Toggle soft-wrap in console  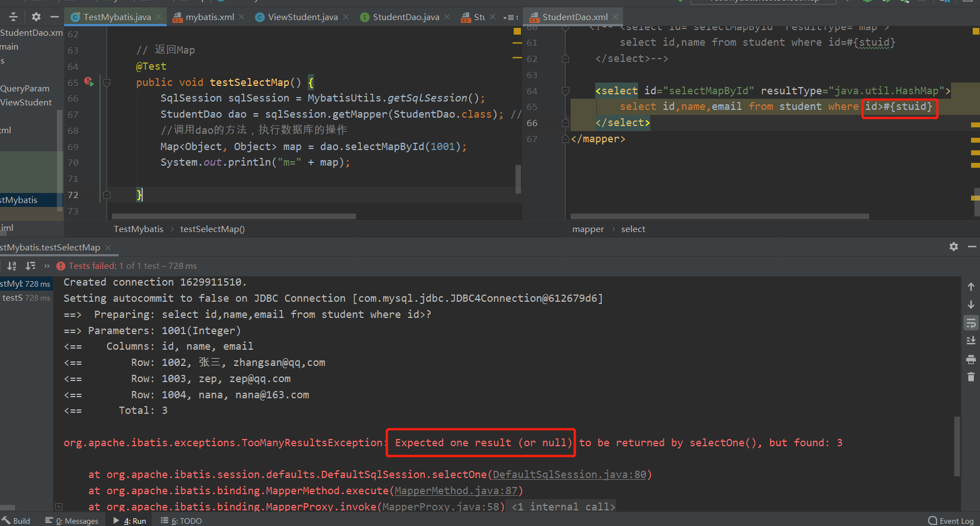point(971,323)
